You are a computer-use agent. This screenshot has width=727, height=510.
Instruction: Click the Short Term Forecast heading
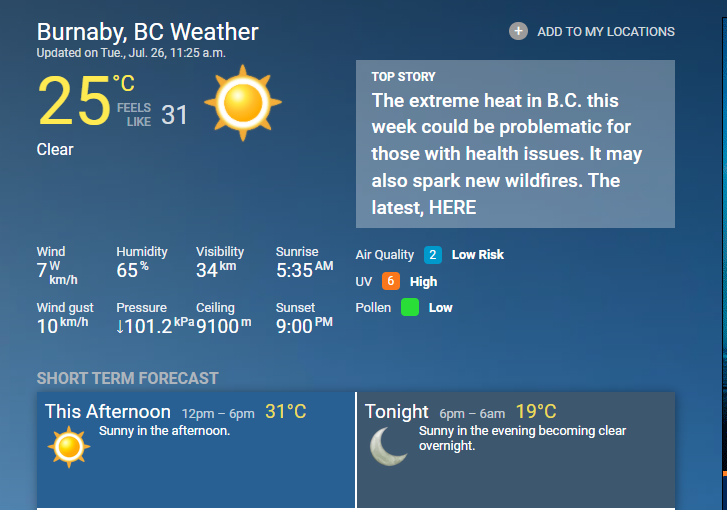tap(128, 378)
